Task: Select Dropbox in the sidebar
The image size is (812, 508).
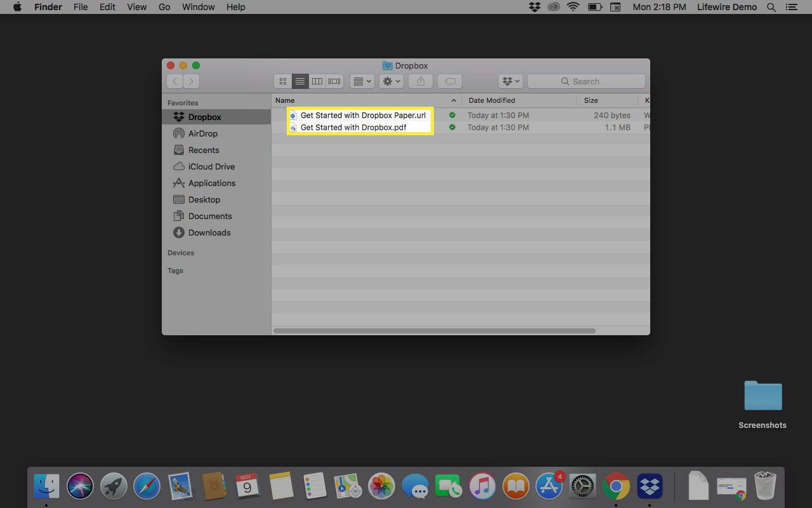Action: point(216,117)
